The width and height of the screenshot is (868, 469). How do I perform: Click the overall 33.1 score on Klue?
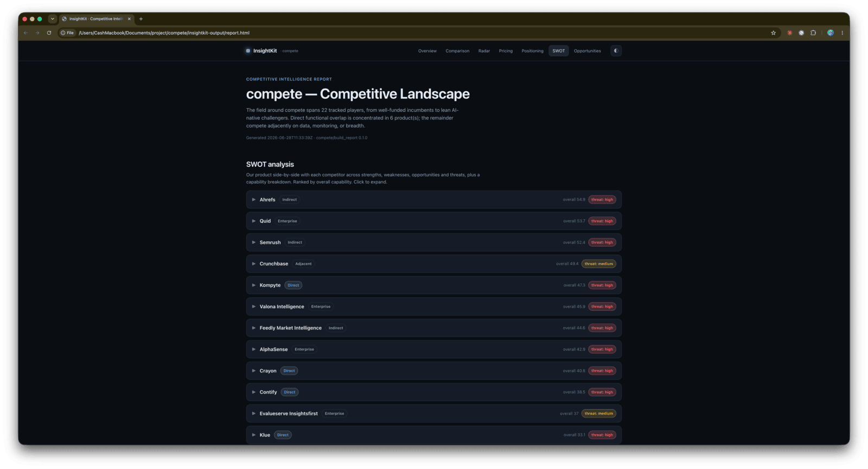point(574,435)
